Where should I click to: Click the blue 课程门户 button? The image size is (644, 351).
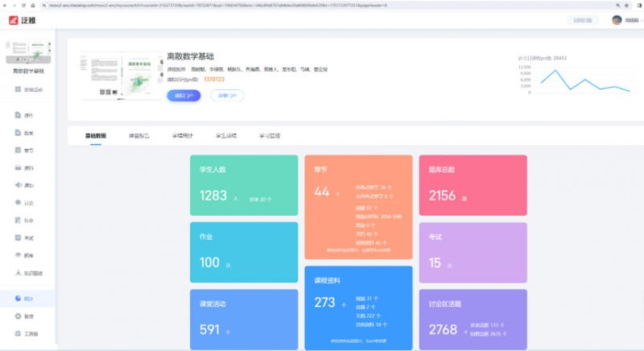point(184,95)
